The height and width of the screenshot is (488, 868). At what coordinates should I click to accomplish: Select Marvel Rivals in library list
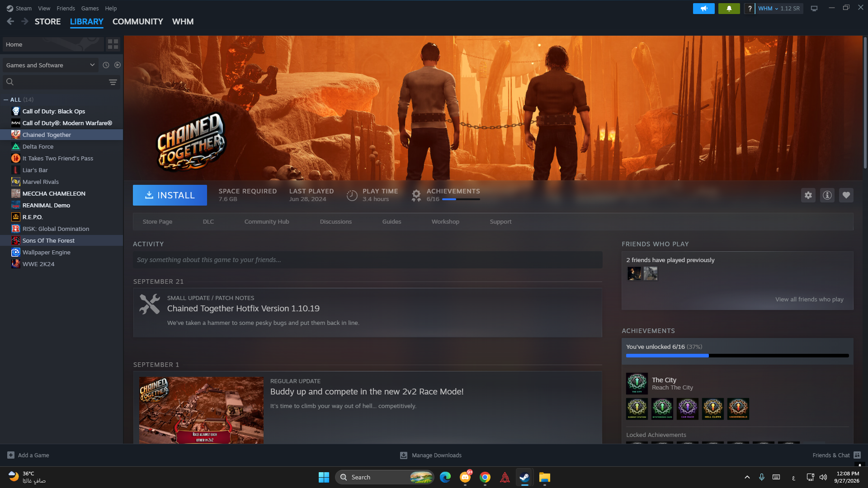click(x=61, y=182)
